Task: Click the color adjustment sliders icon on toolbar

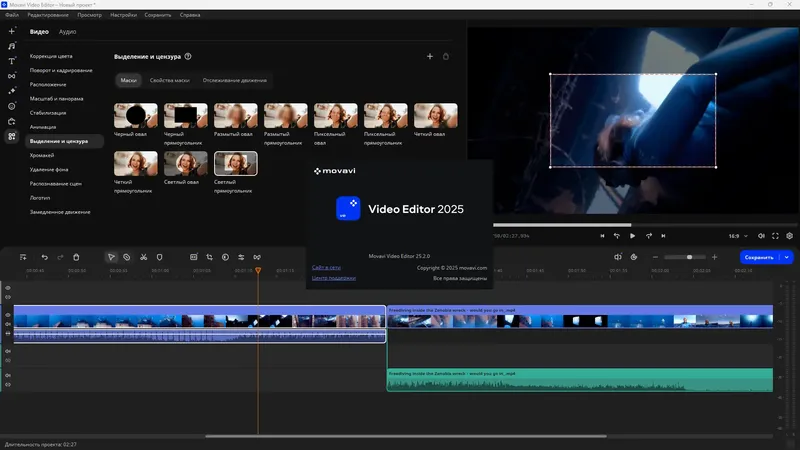Action: point(241,257)
